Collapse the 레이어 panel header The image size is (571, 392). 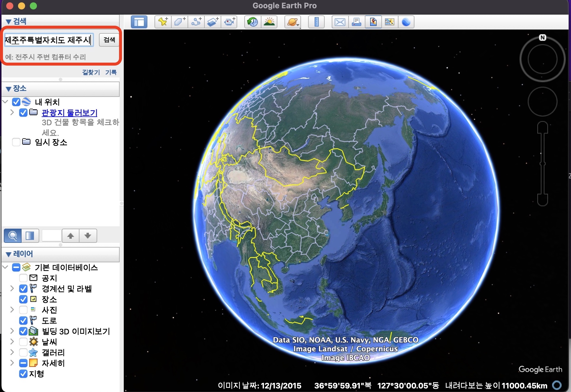point(9,254)
